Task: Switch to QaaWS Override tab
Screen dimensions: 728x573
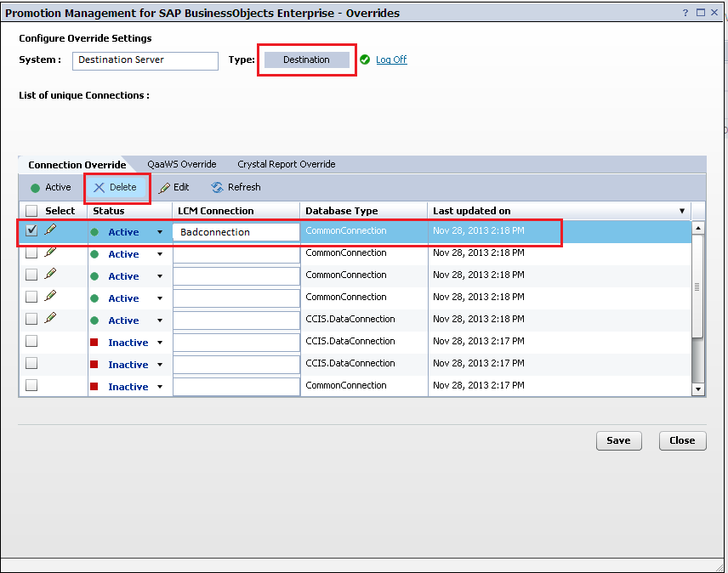Action: [181, 164]
